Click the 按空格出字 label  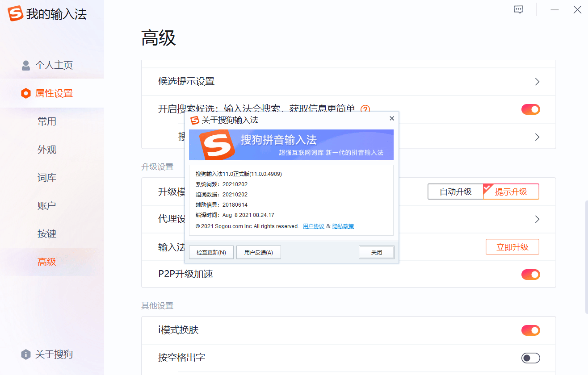click(181, 358)
